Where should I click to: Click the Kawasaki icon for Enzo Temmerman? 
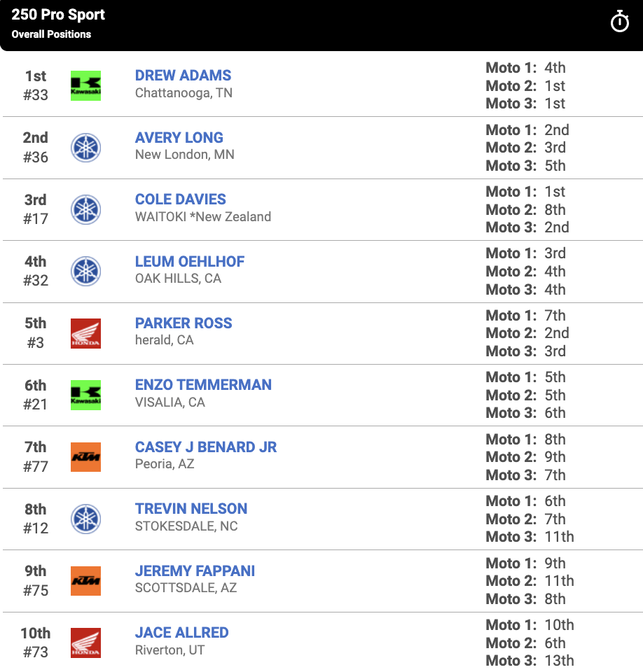tap(85, 395)
